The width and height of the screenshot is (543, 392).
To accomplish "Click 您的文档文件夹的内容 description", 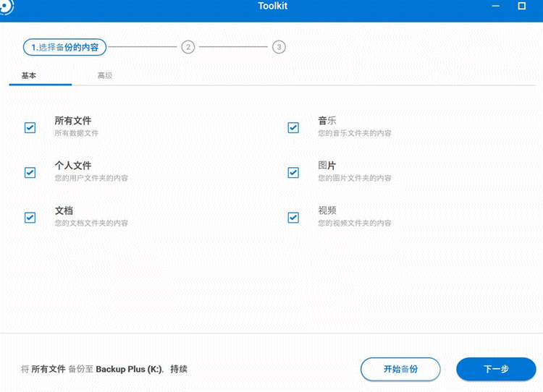I will [x=91, y=223].
